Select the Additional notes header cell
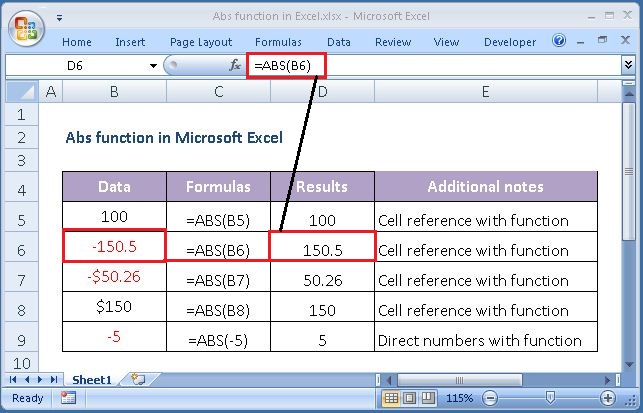The image size is (643, 413). pos(486,187)
